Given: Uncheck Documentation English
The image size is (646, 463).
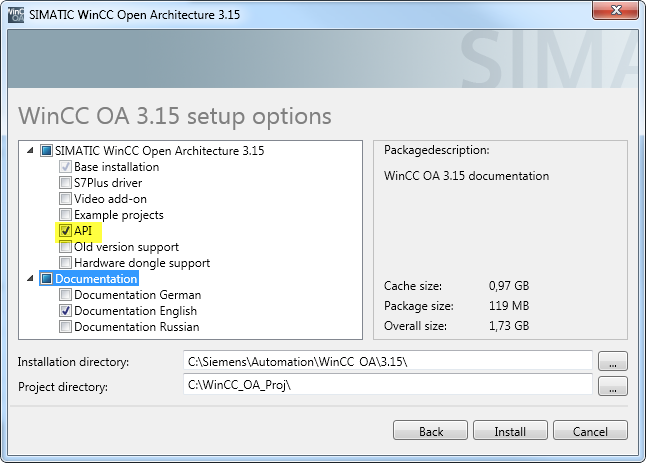Looking at the screenshot, I should [x=65, y=311].
